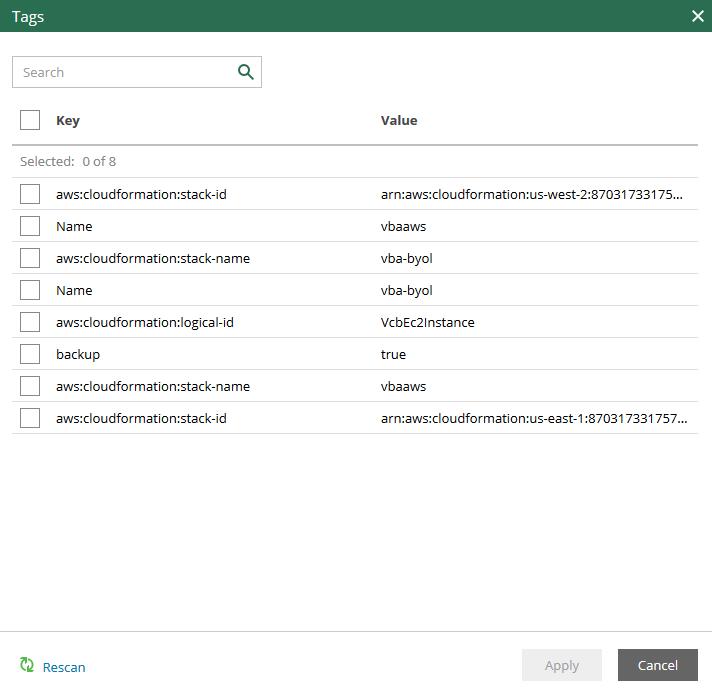Toggle the select-all checkbox beside Key header
The width and height of the screenshot is (712, 698).
[x=30, y=120]
